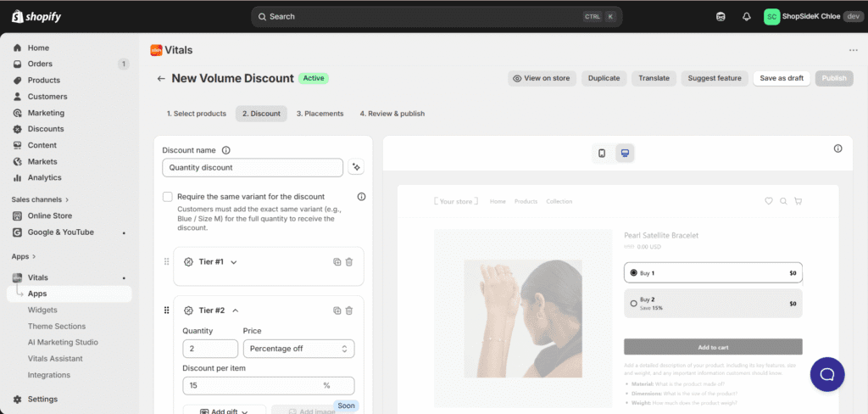Click the wishlist heart icon in store preview

(x=768, y=201)
